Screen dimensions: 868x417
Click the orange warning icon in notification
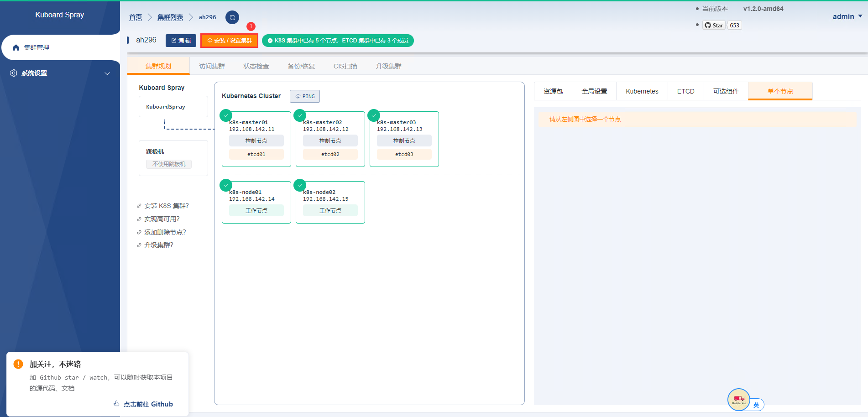(18, 364)
